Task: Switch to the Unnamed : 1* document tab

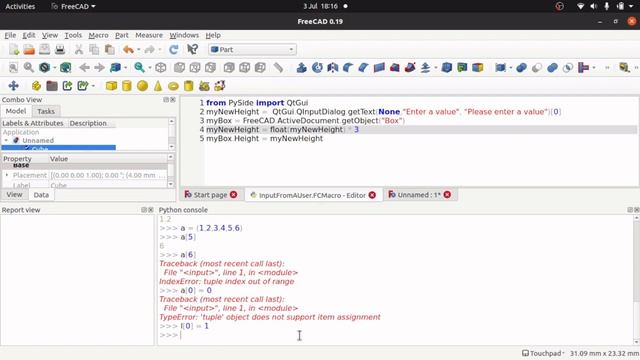Action: [419, 195]
